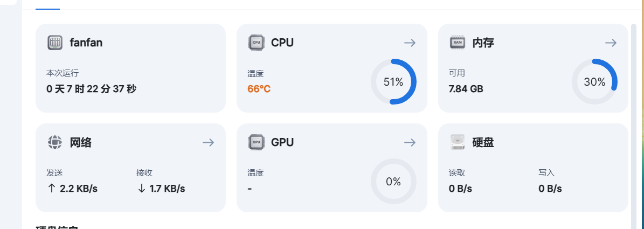Click the 硬盘 hard disk icon
644x229 pixels.
click(458, 142)
